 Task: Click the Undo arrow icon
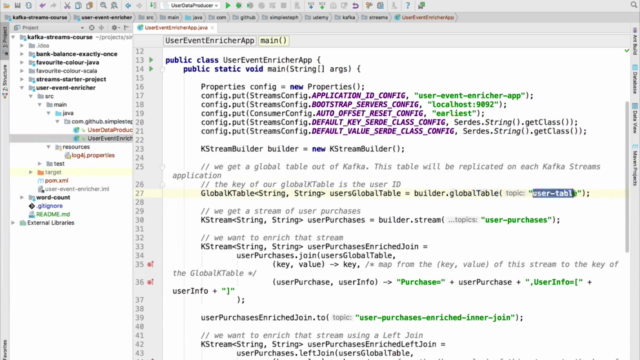click(42, 6)
